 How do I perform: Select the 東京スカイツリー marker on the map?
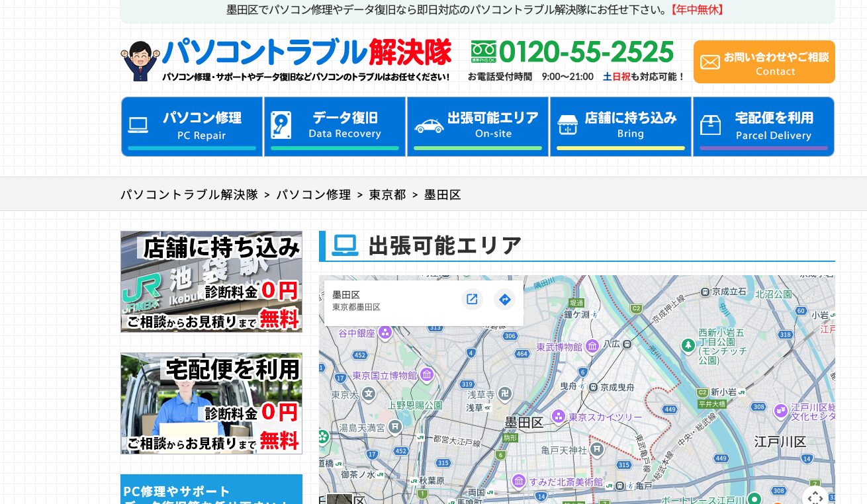(559, 417)
